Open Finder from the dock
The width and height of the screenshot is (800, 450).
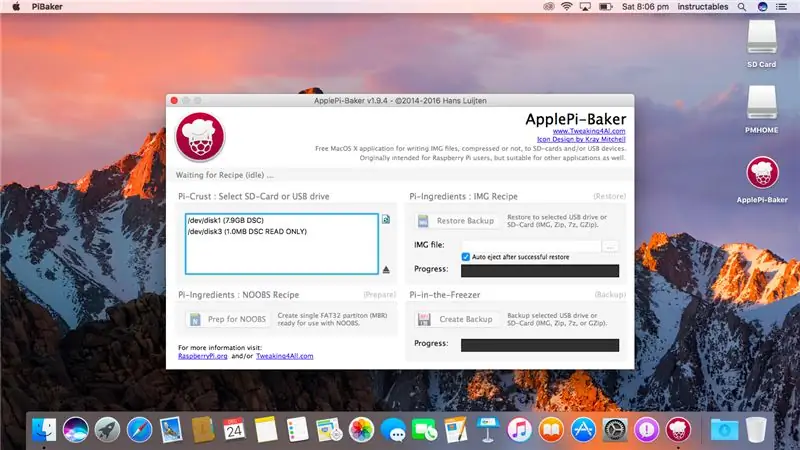pyautogui.click(x=44, y=430)
